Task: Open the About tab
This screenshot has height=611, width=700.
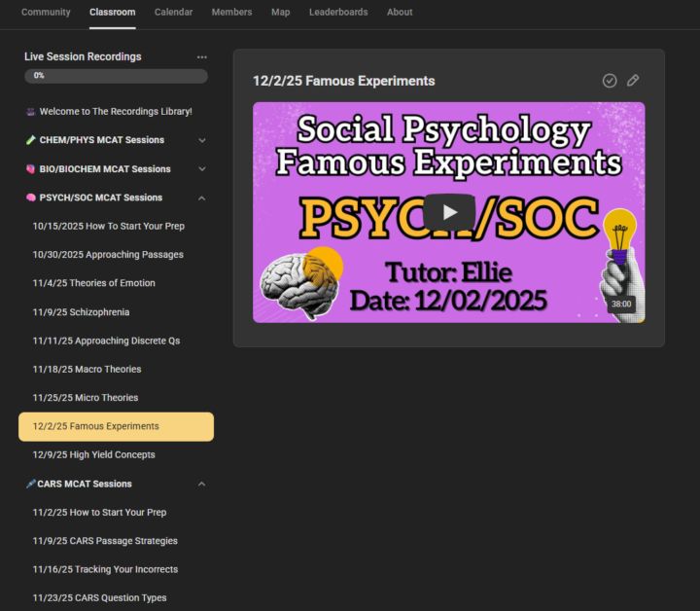Action: 400,12
